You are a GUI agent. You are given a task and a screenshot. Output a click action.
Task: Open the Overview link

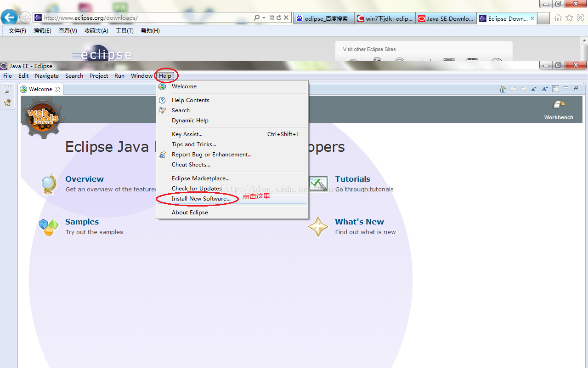click(x=85, y=179)
